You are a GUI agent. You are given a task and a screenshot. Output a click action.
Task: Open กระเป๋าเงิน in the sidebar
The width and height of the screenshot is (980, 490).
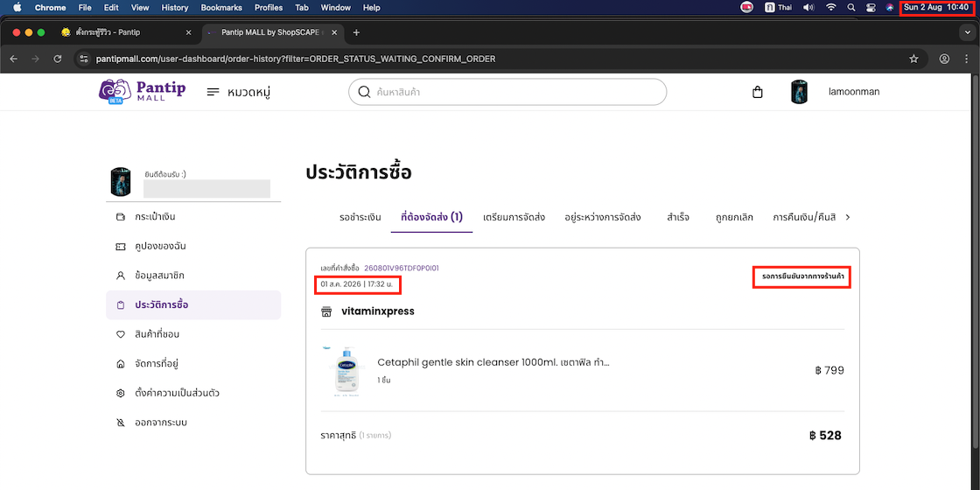click(193, 217)
